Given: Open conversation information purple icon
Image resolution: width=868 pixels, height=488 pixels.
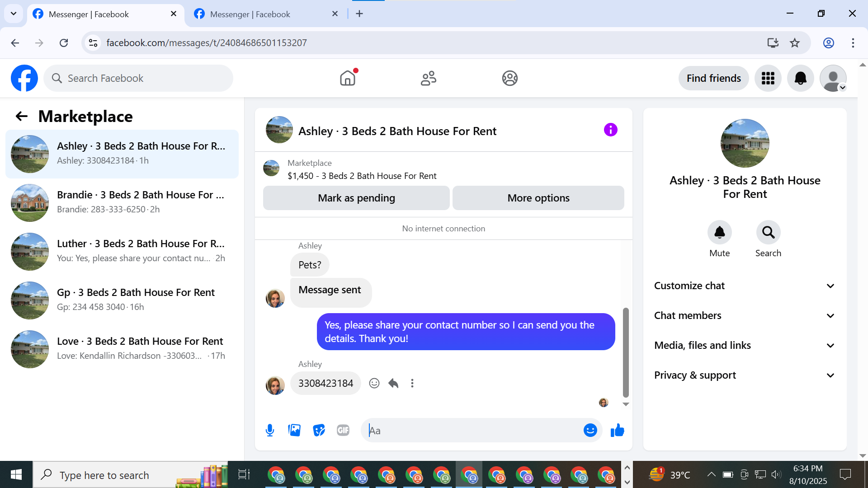Looking at the screenshot, I should tap(610, 130).
